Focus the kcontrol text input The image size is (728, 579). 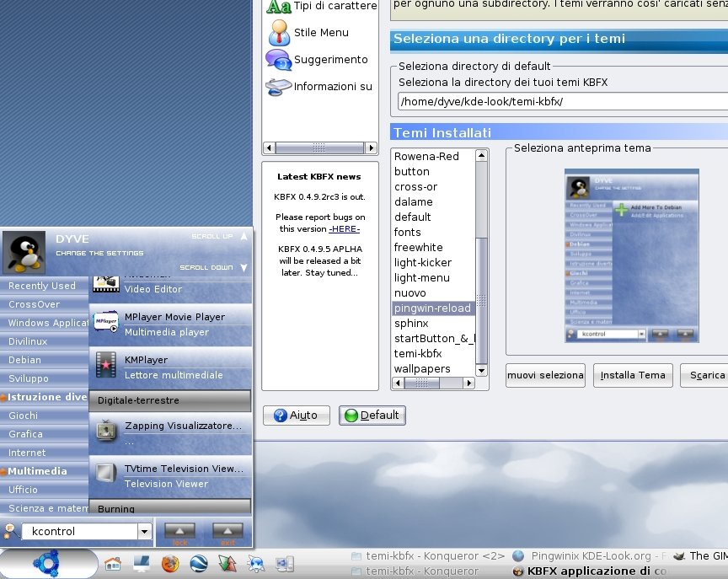80,531
